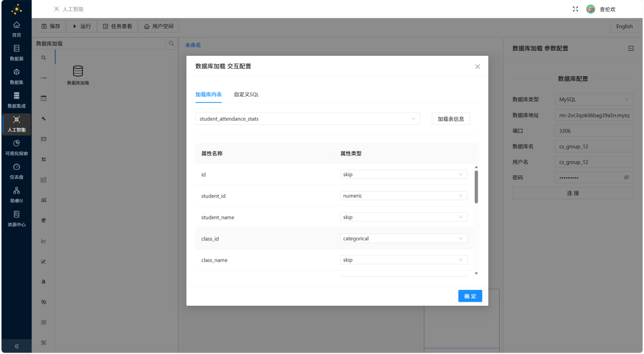Viewport: 644px width, 354px height.
Task: Focus the 端口 field showing 3306
Action: click(594, 131)
